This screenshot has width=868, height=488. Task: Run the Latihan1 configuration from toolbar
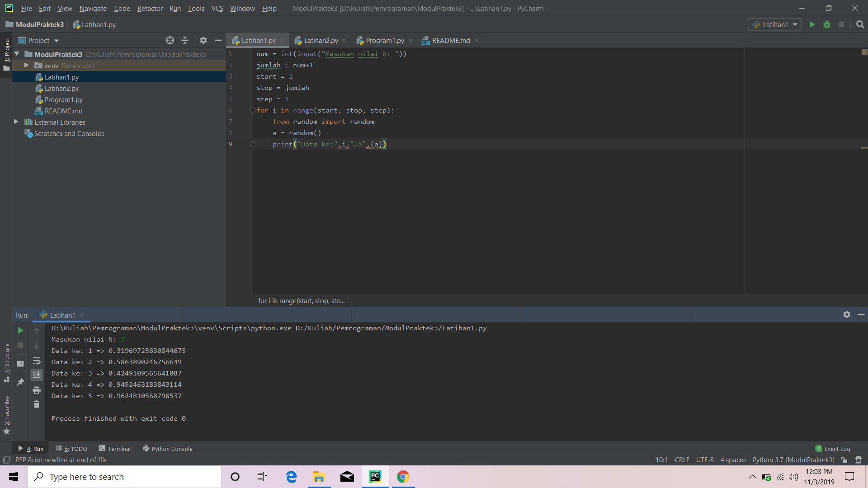[x=812, y=24]
